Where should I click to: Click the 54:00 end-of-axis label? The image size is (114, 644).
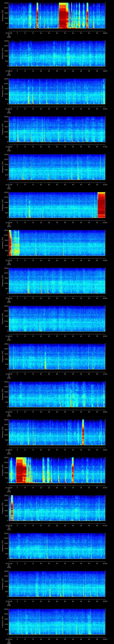[105, 639]
